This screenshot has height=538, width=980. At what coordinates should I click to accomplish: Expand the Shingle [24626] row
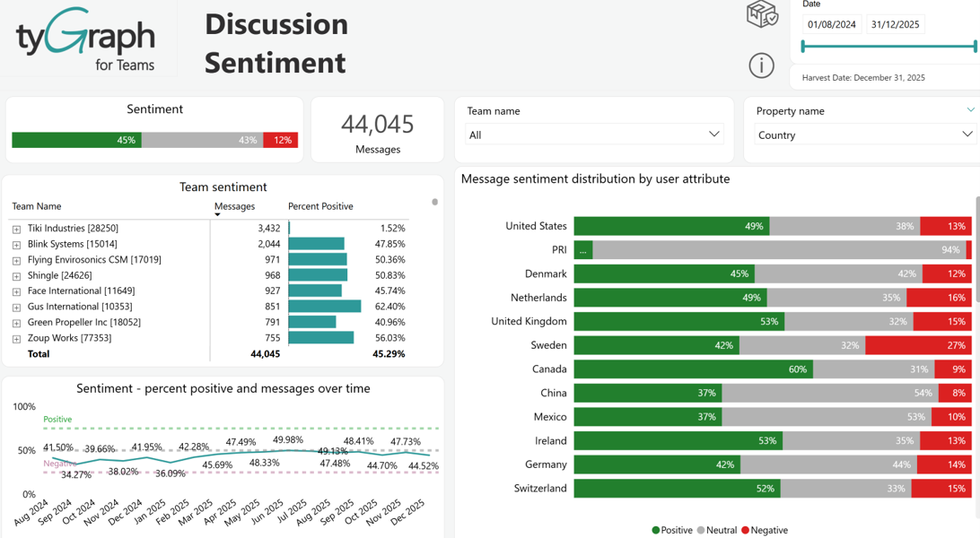(x=17, y=276)
